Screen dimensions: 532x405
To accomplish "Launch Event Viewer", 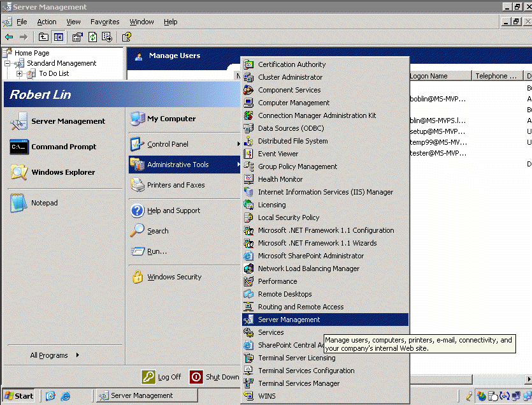I will [325, 154].
